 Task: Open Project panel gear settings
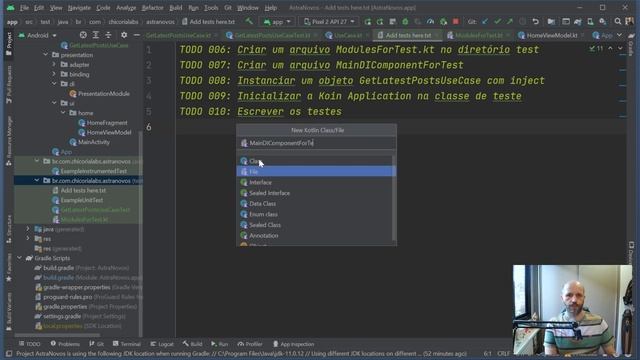(x=124, y=35)
